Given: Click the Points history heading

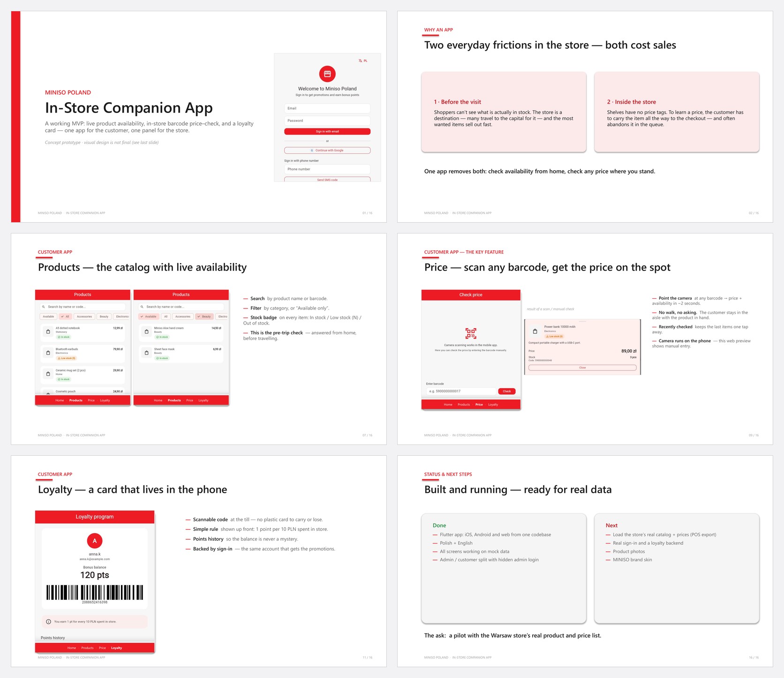Looking at the screenshot, I should tap(53, 638).
